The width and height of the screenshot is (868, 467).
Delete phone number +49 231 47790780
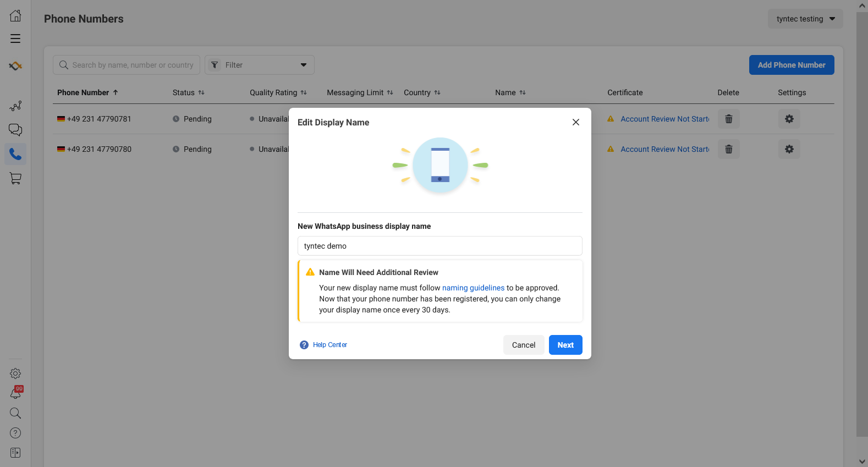tap(729, 149)
